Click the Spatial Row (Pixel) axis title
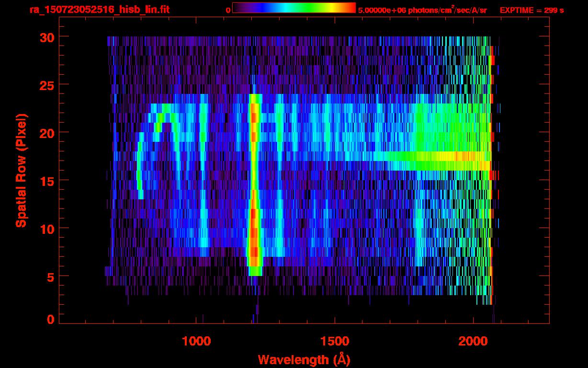This screenshot has height=368, width=588. (21, 171)
